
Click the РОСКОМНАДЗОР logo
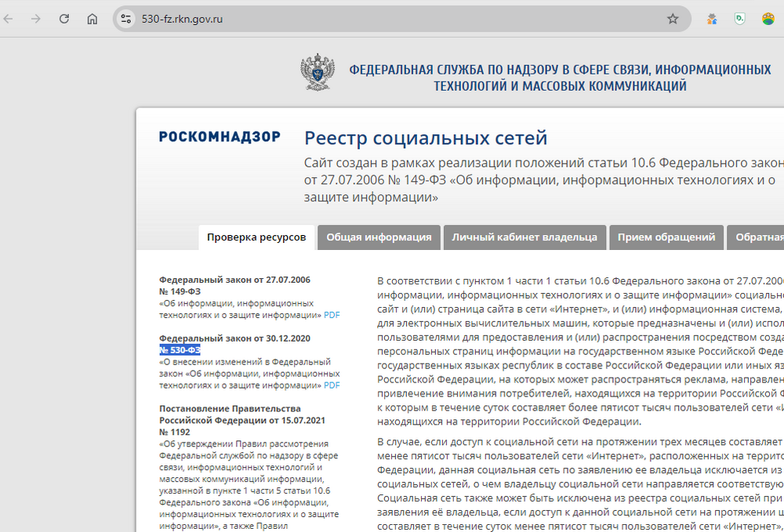coord(220,136)
